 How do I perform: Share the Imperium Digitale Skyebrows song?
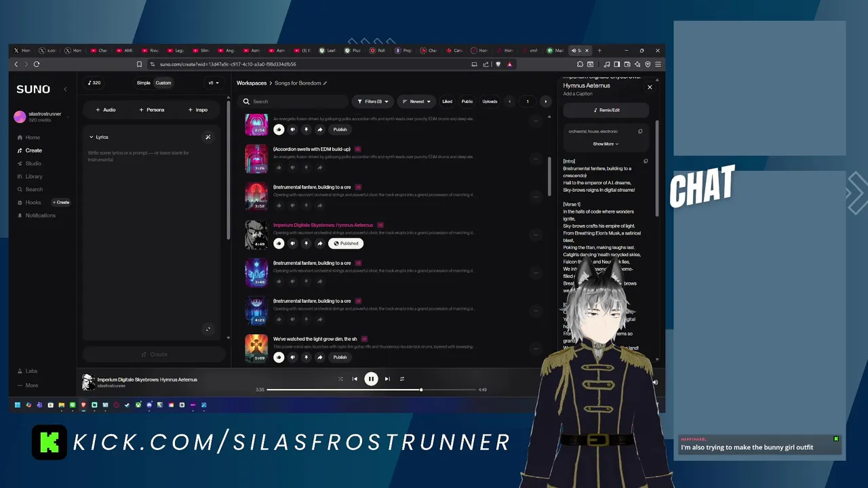pos(319,243)
